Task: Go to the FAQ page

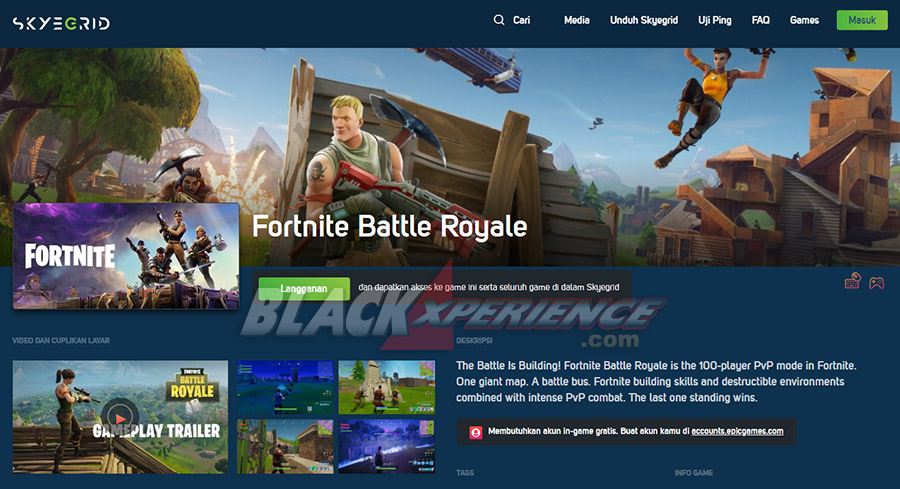Action: coord(761,20)
